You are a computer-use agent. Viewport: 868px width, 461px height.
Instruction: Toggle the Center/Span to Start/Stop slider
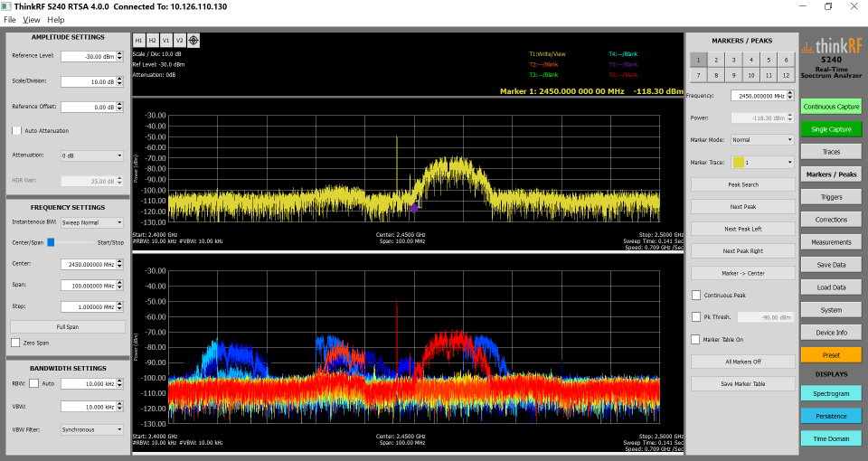tap(52, 242)
